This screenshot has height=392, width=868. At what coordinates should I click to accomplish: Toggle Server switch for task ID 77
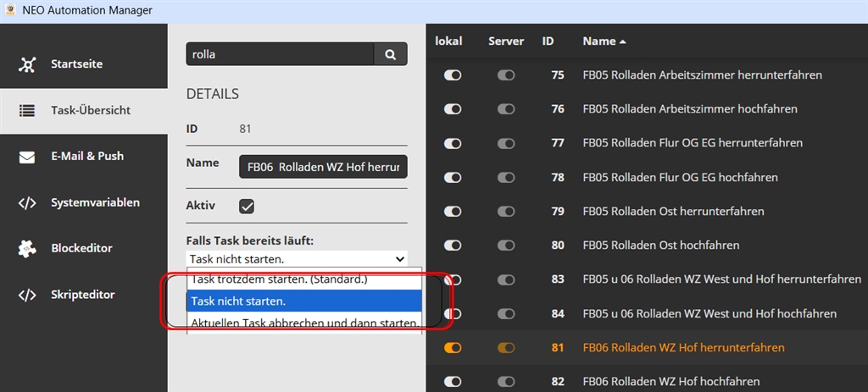pyautogui.click(x=506, y=143)
